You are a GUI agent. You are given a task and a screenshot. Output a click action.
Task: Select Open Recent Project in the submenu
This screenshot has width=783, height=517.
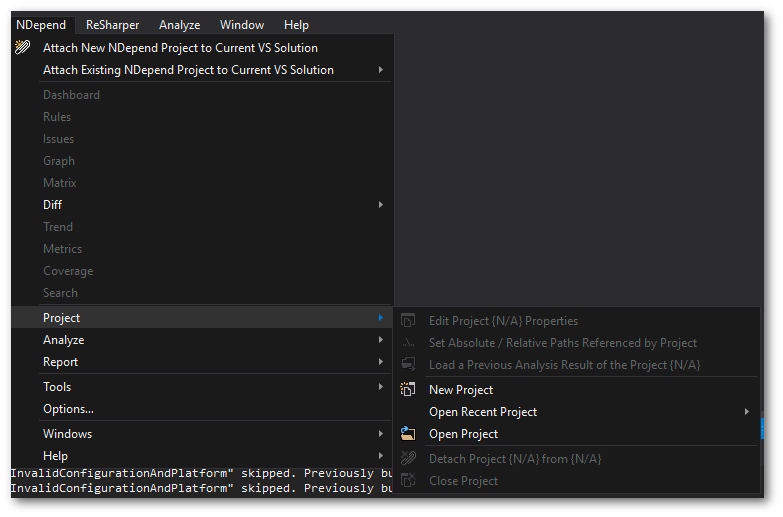click(x=577, y=412)
